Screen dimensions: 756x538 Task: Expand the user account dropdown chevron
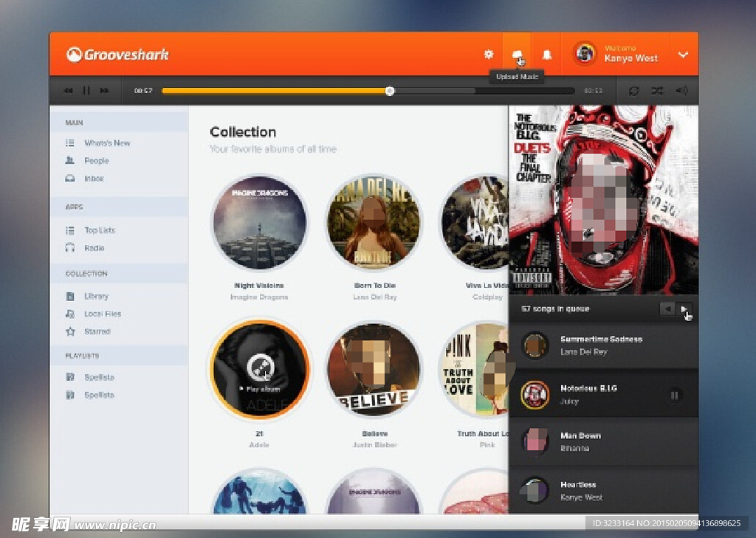(683, 55)
